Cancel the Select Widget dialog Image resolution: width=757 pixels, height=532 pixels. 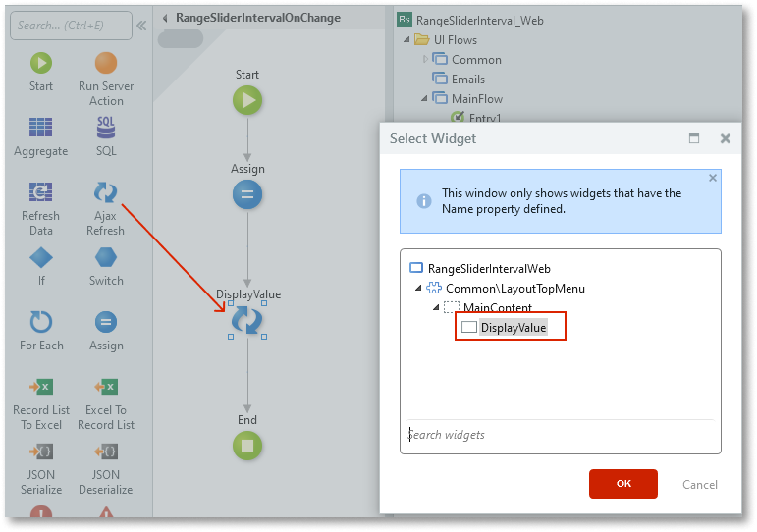coord(699,484)
